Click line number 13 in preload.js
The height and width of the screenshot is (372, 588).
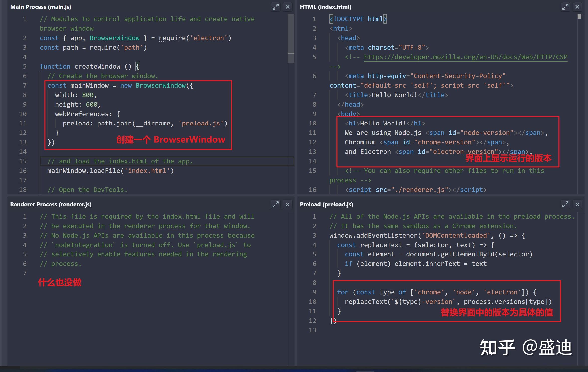coord(312,330)
